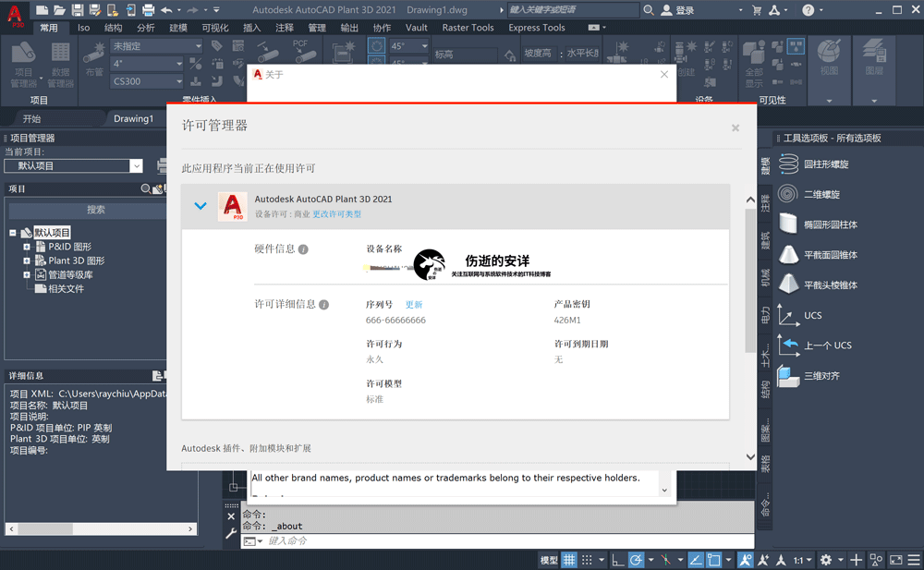Switch to the Drawing1 drawing tab
This screenshot has width=924, height=570.
coord(133,118)
